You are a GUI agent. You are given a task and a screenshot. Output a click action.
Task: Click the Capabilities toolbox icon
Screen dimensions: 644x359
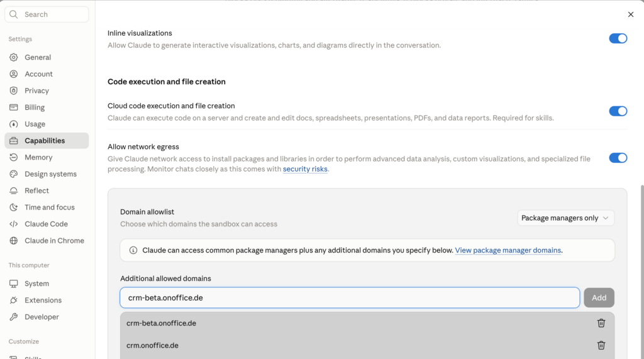click(14, 140)
